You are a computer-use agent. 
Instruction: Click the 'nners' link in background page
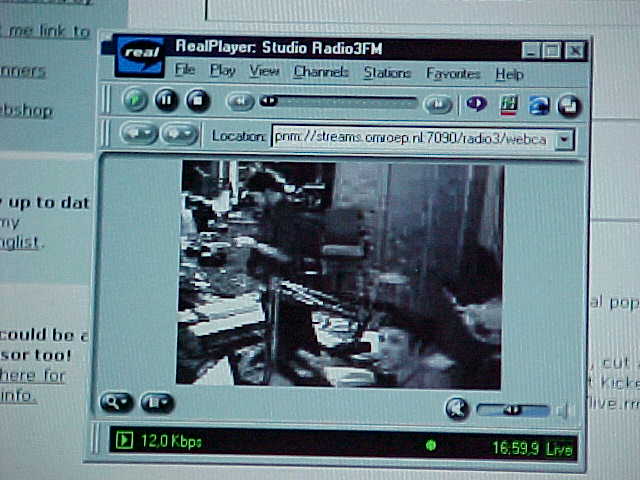point(22,71)
